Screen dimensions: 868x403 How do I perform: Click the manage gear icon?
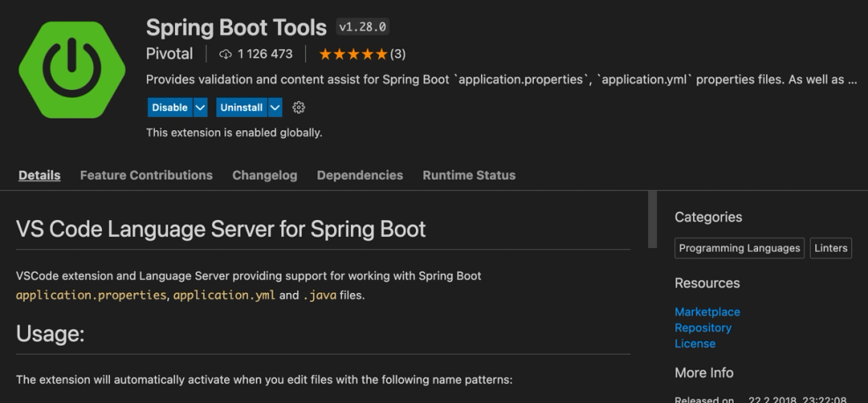click(299, 107)
